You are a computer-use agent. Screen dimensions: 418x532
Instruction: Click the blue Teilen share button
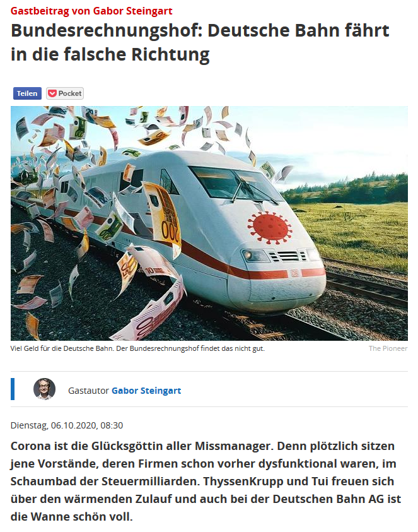coord(27,93)
